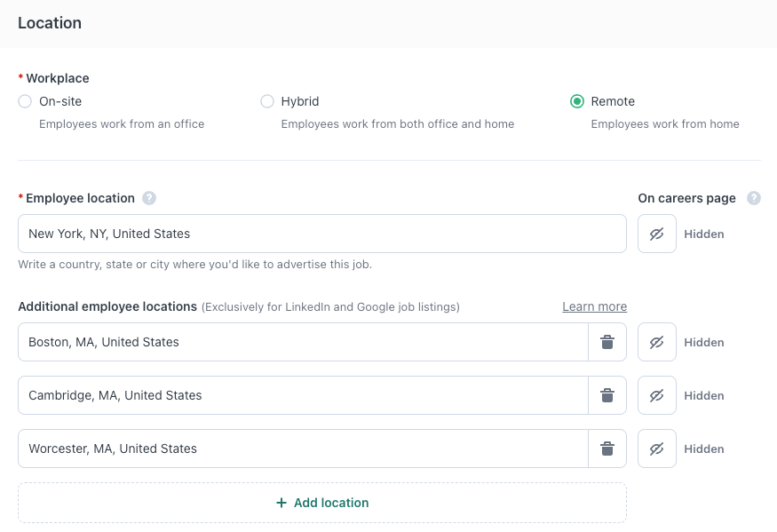Select the On-site workplace radio button
The width and height of the screenshot is (777, 532).
(x=25, y=101)
